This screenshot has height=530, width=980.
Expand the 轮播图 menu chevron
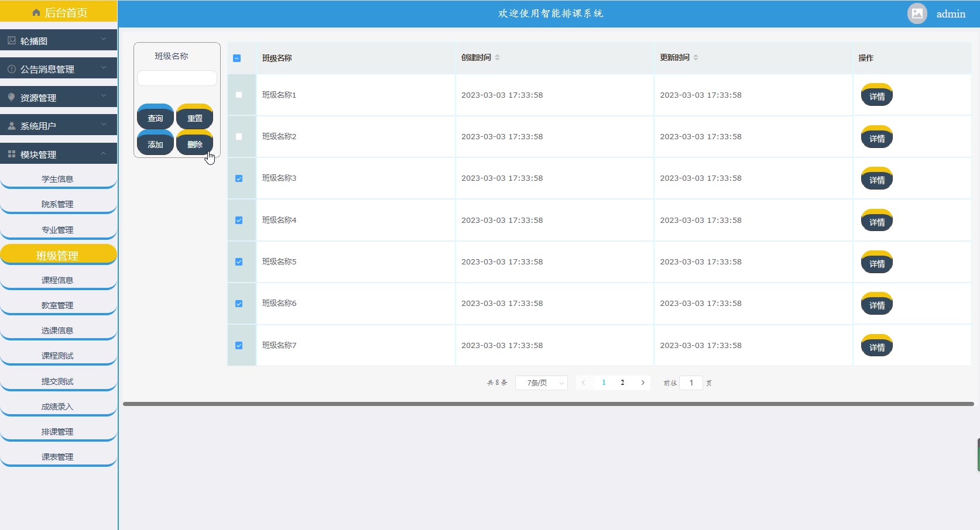point(104,39)
